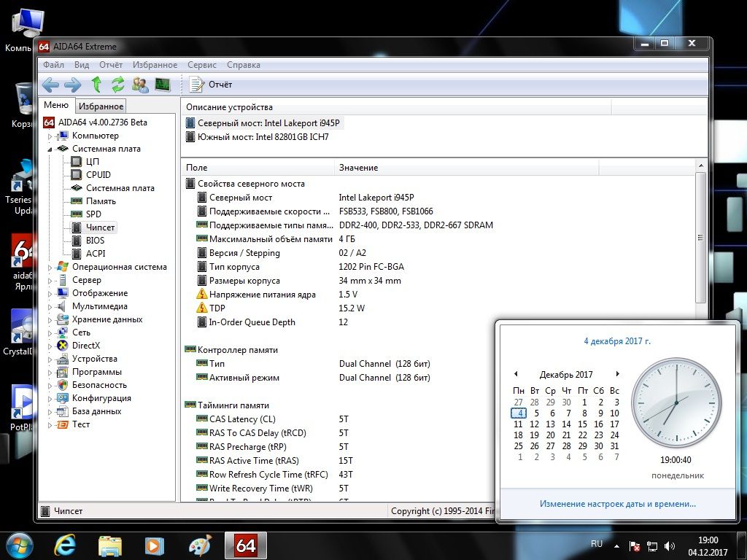Select Память in the tree

101,201
